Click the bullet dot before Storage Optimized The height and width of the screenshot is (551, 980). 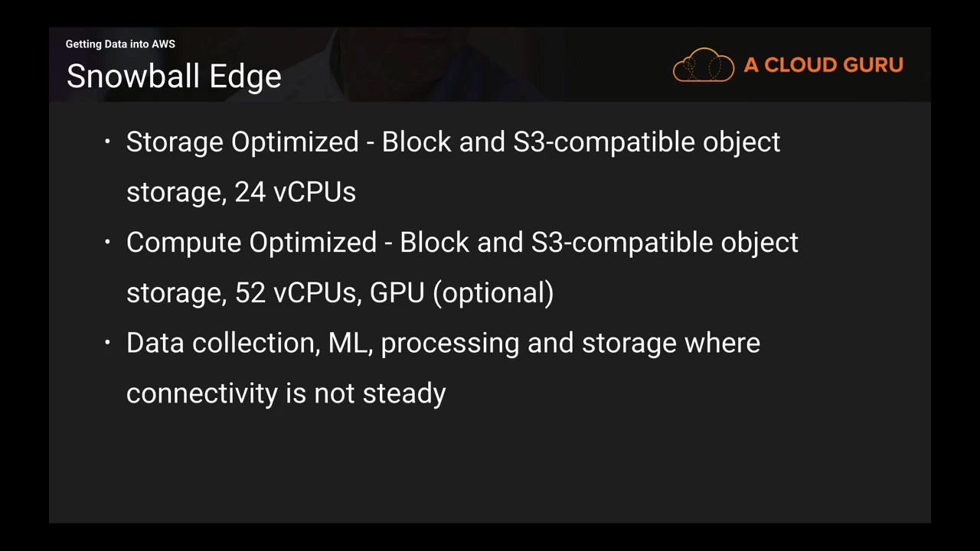click(108, 142)
